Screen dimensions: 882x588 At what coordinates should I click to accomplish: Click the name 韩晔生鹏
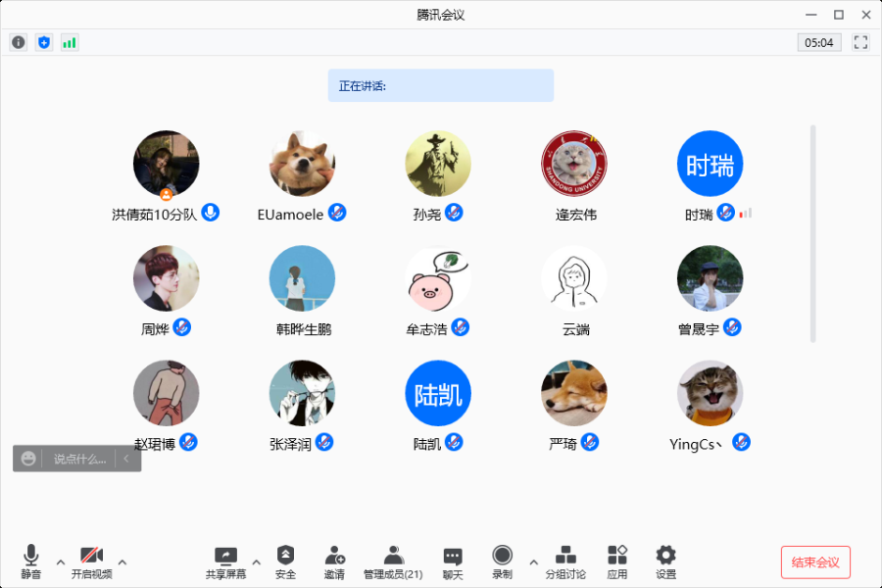click(x=304, y=329)
